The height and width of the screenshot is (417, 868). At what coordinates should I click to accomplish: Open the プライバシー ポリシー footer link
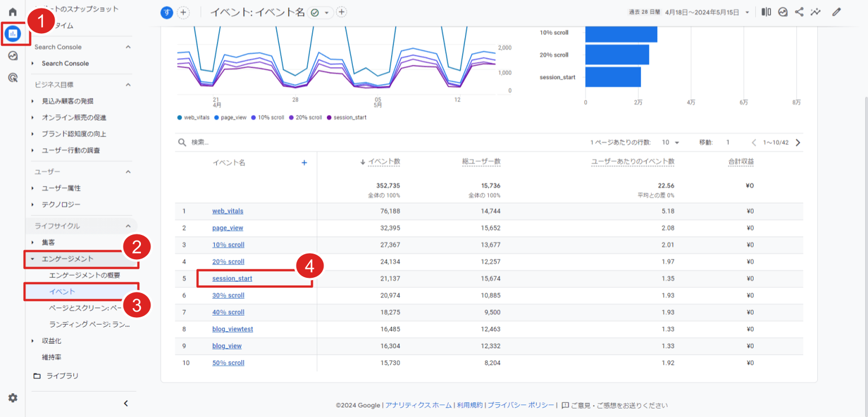(520, 405)
